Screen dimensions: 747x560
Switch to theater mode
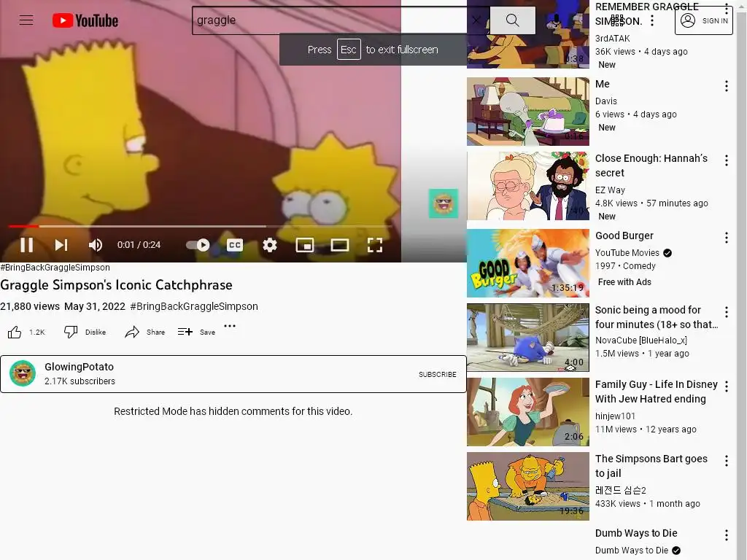click(x=340, y=245)
